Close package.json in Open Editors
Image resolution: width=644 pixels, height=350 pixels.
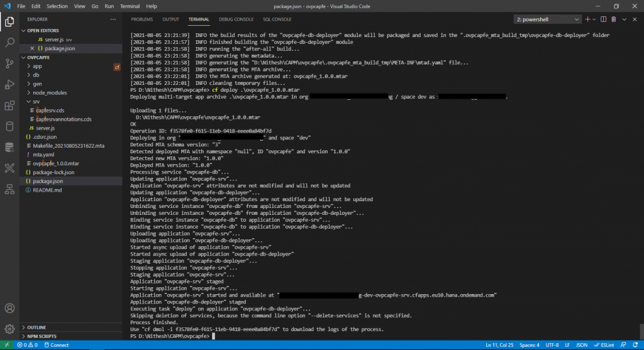pos(32,48)
